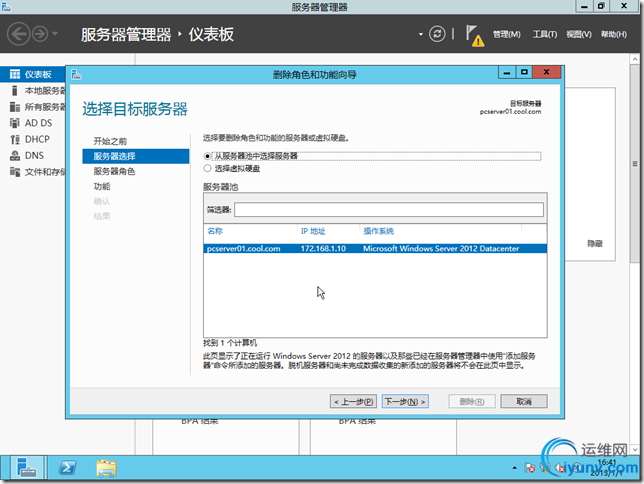Click the 所有服务器 sidebar icon
This screenshot has width=644, height=484.
tap(15, 107)
